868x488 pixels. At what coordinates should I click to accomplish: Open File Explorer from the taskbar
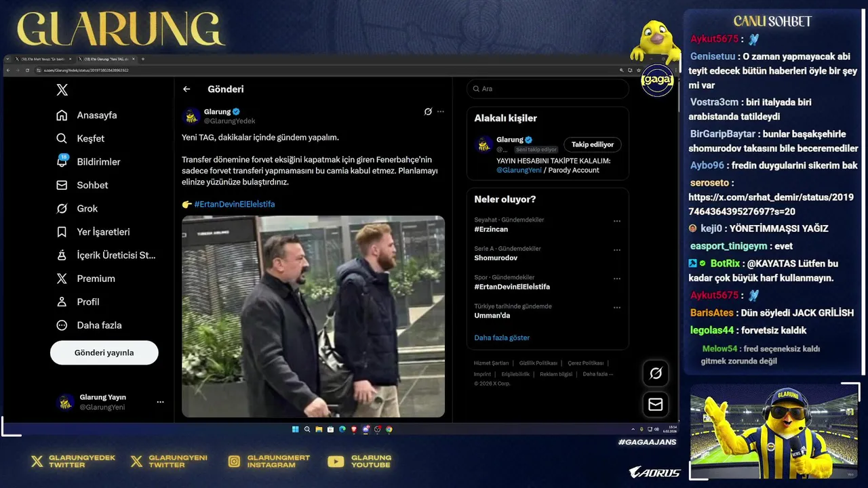point(319,429)
